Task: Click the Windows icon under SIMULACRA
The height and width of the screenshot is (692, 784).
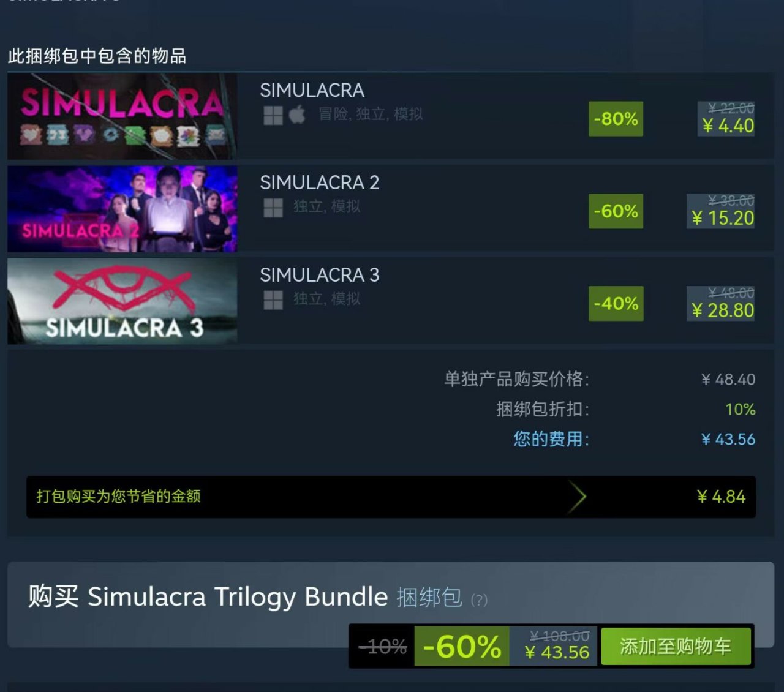Action: click(273, 115)
